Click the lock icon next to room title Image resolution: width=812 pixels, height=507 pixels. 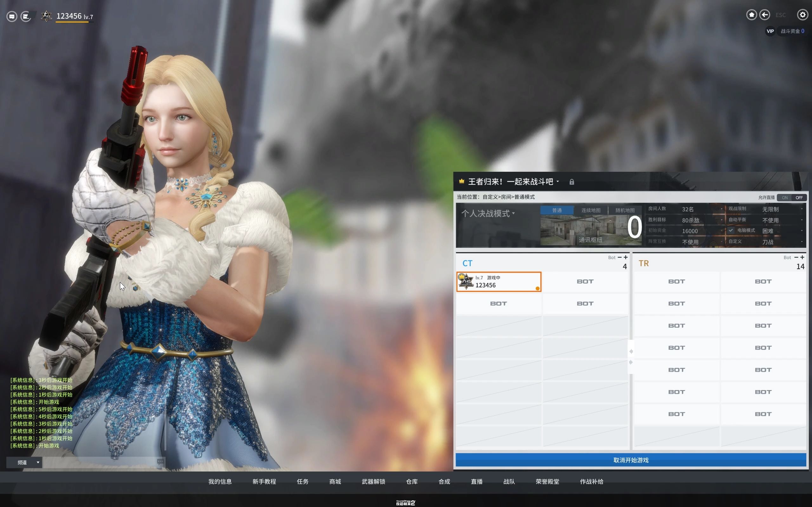click(572, 181)
